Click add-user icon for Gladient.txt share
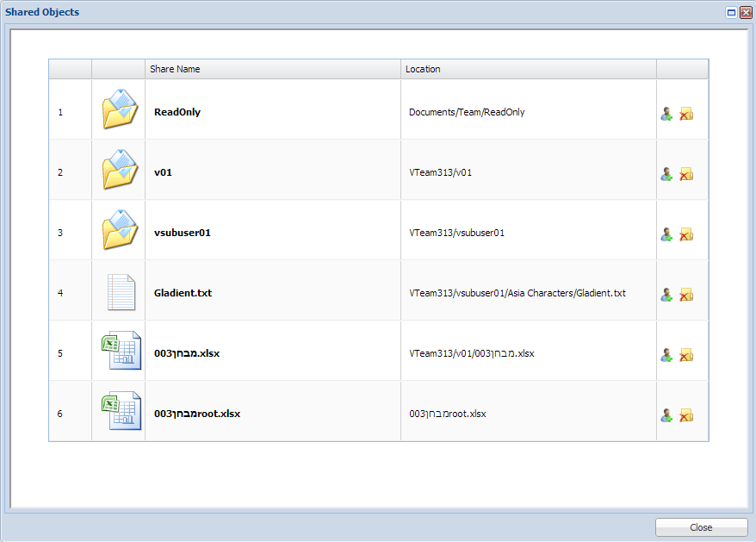 pos(666,295)
